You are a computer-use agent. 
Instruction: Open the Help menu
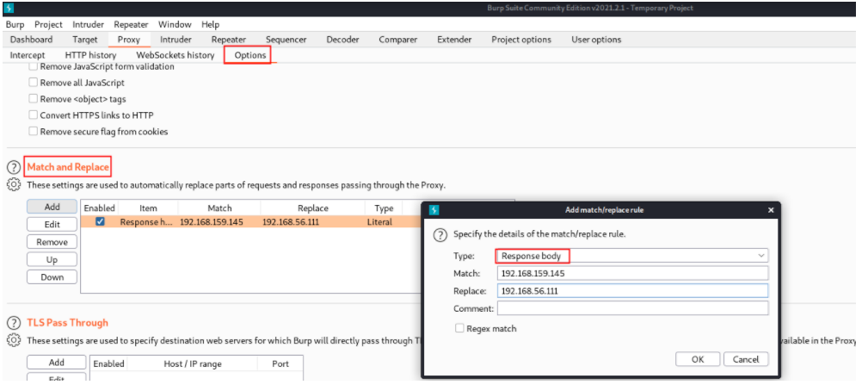point(211,24)
